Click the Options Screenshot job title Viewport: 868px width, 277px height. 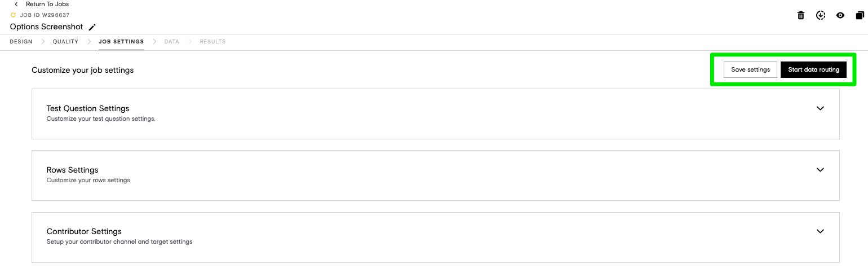point(46,27)
